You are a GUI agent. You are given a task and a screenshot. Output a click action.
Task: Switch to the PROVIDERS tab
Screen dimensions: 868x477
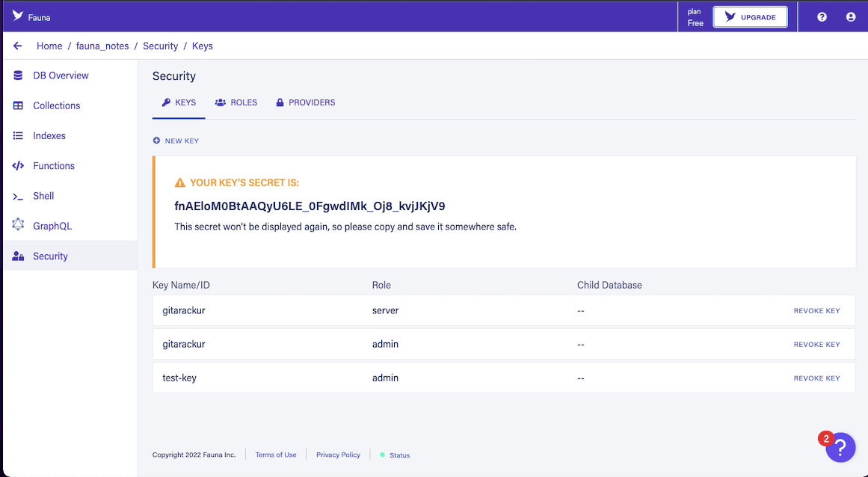(306, 102)
